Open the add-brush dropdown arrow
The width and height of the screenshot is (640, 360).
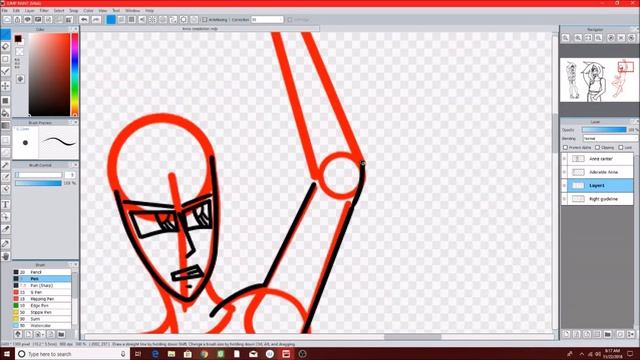[43, 335]
